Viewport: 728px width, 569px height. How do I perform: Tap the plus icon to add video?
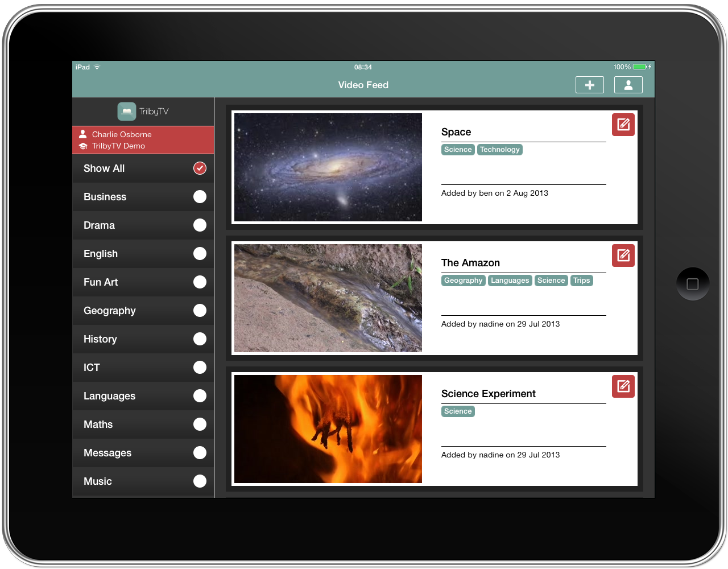(x=589, y=85)
